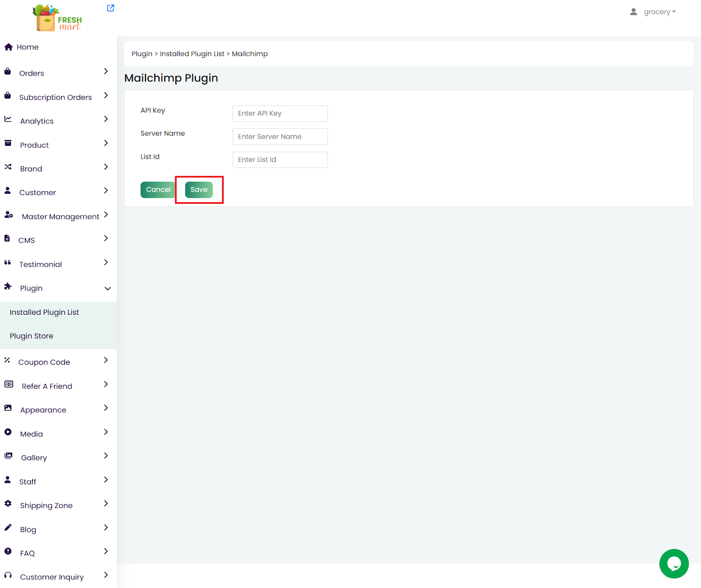The width and height of the screenshot is (701, 588).
Task: Click the Fresh Mart logo
Action: pyautogui.click(x=57, y=18)
